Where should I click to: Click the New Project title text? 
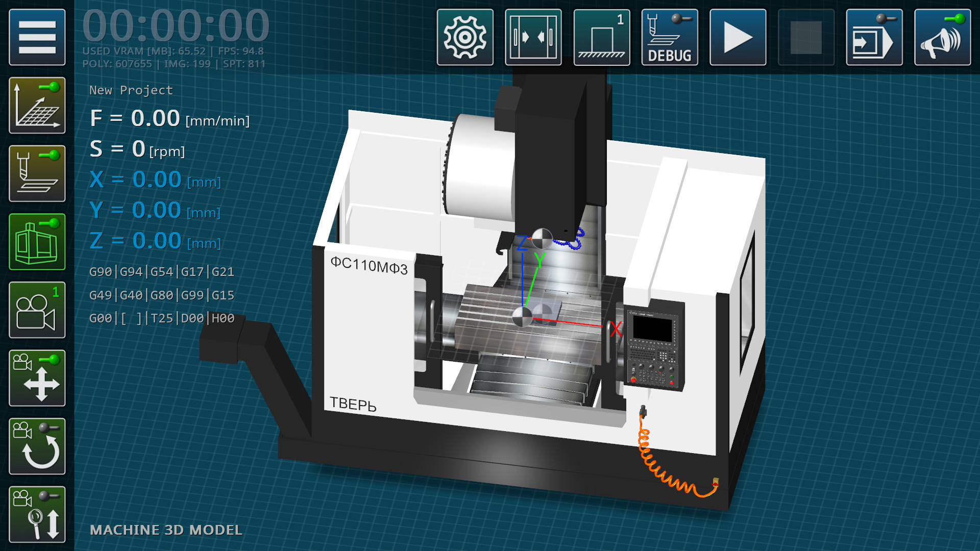coord(131,90)
